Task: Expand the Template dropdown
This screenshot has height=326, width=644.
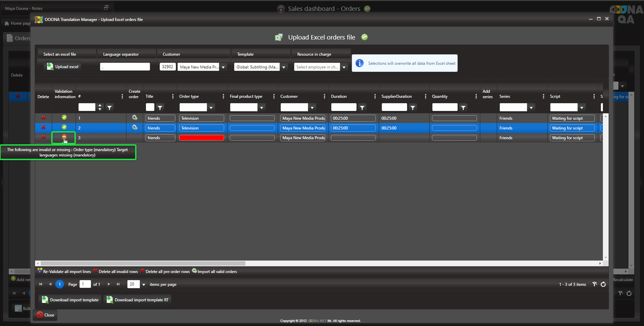Action: point(284,67)
